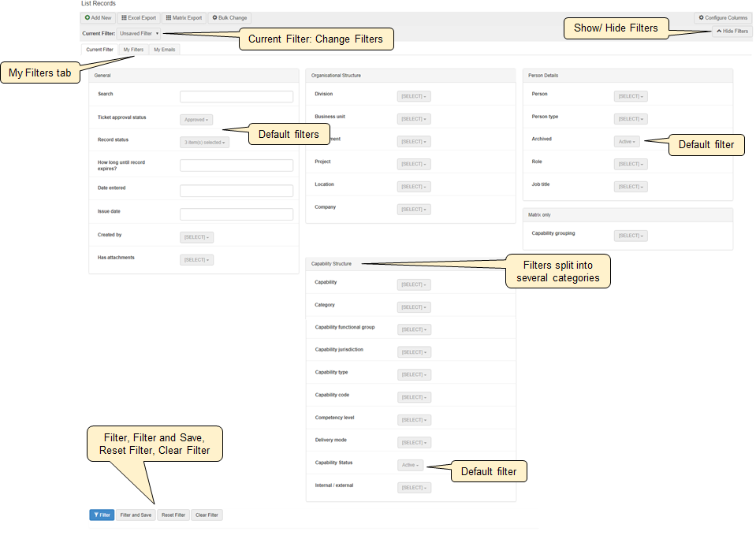Click Clear Filter button
The width and height of the screenshot is (756, 539).
[x=207, y=515]
